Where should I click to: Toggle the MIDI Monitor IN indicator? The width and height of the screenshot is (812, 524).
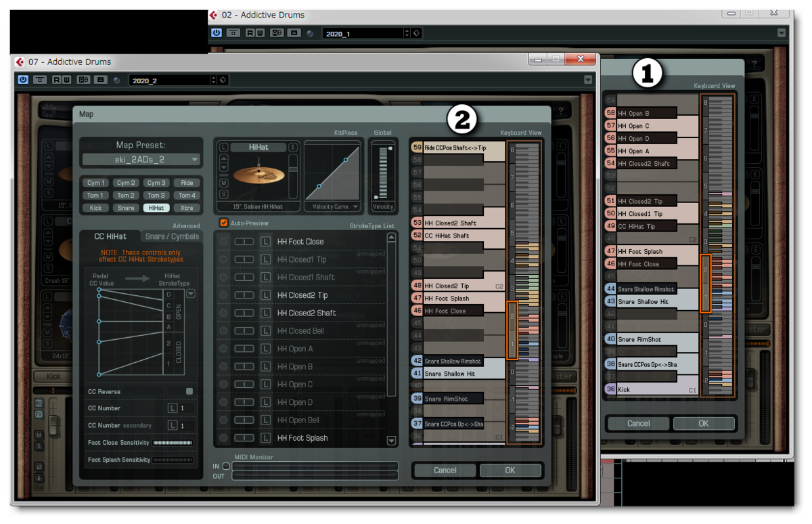226,466
